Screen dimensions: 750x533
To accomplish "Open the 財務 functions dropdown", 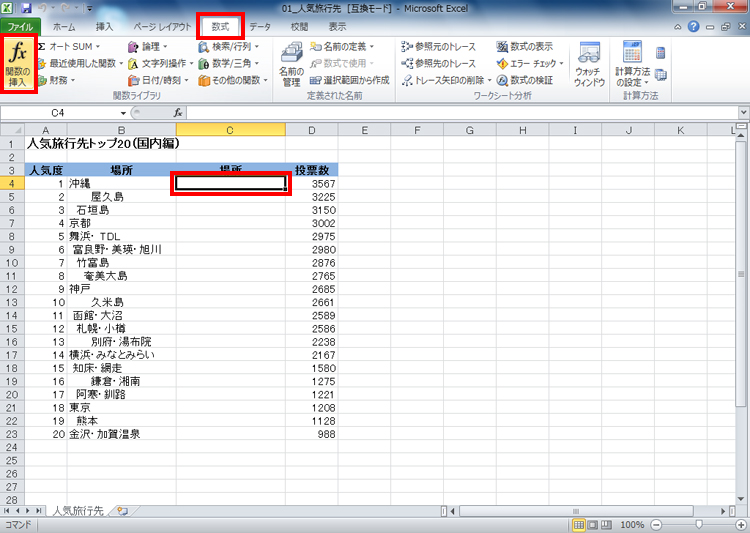I will coord(56,80).
